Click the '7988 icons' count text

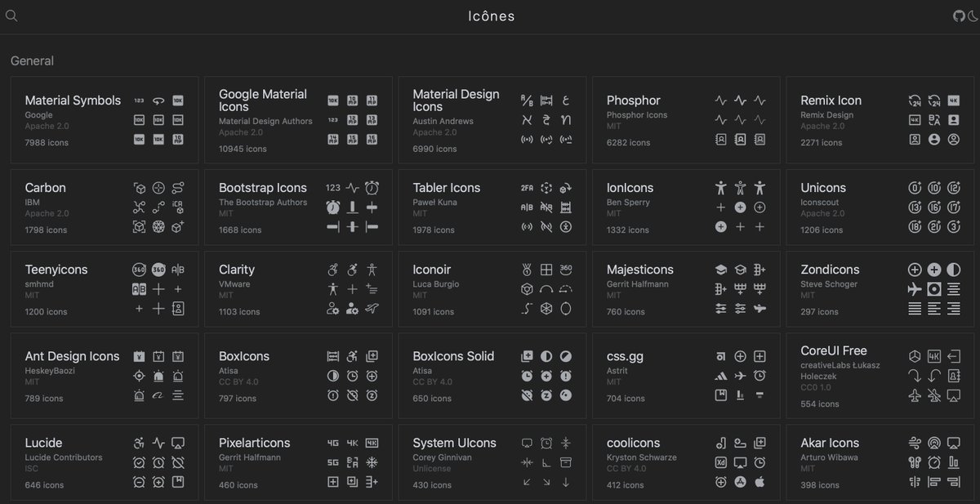coord(47,143)
